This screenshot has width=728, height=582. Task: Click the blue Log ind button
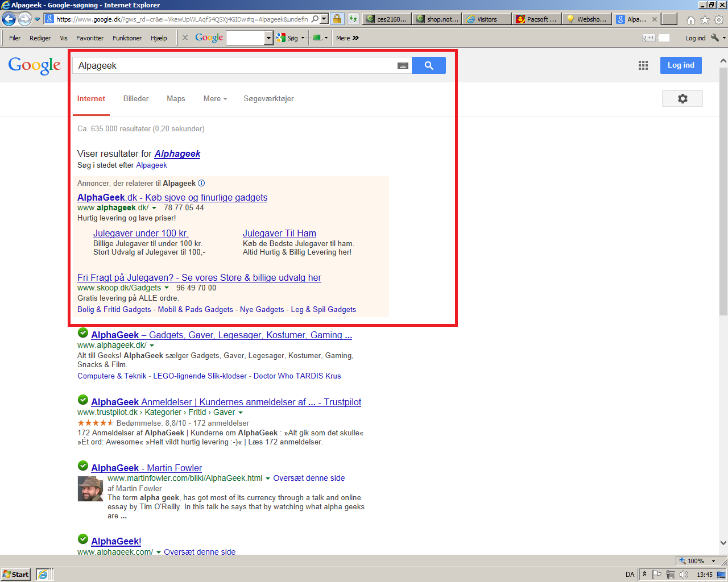click(x=681, y=65)
